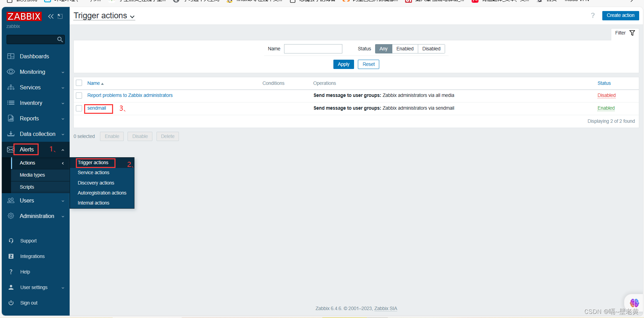This screenshot has height=318, width=644.
Task: Expand the Services menu chevron
Action: pyautogui.click(x=63, y=88)
